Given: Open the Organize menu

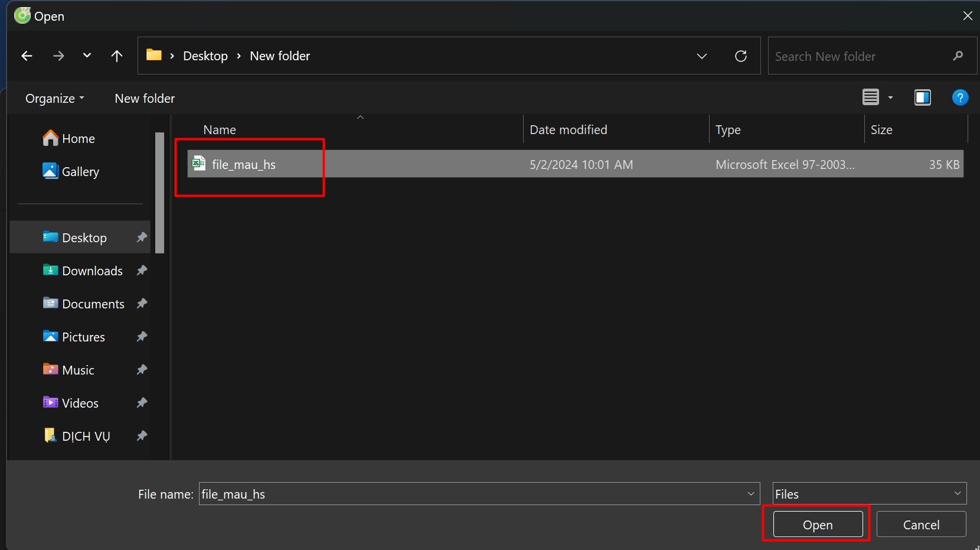Looking at the screenshot, I should click(x=54, y=99).
